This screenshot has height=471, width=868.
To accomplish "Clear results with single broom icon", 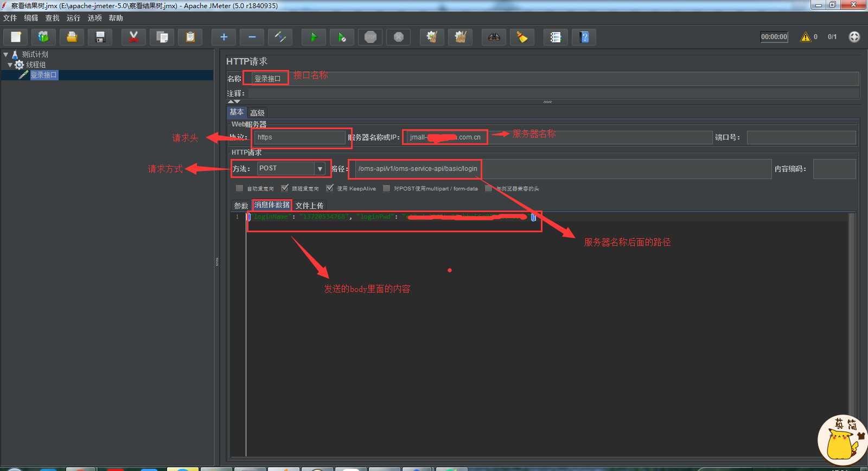I will 432,37.
